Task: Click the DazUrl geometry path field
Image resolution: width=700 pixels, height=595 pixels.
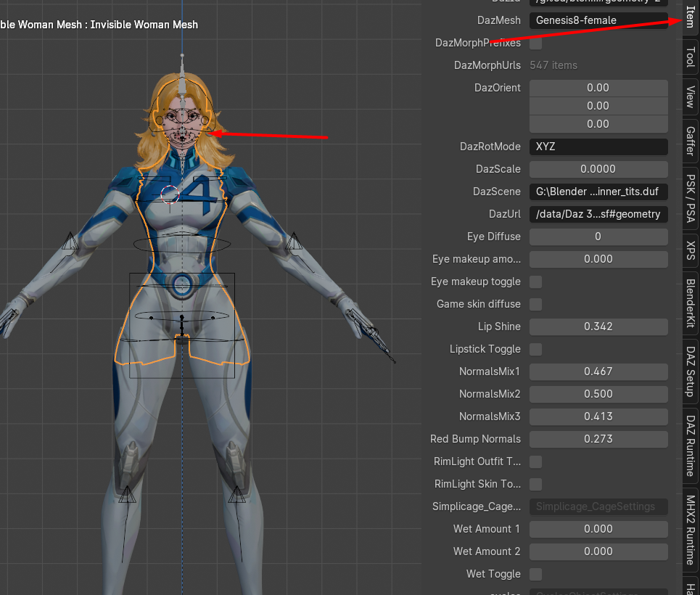Action: click(x=598, y=214)
